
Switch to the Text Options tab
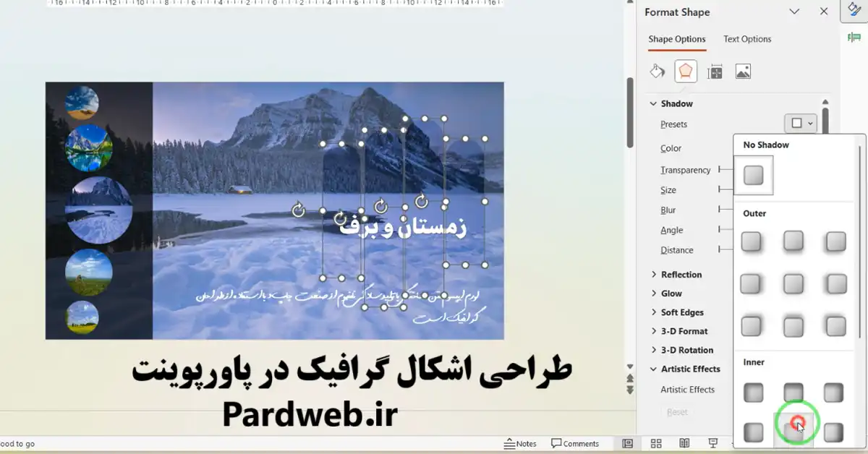click(746, 39)
